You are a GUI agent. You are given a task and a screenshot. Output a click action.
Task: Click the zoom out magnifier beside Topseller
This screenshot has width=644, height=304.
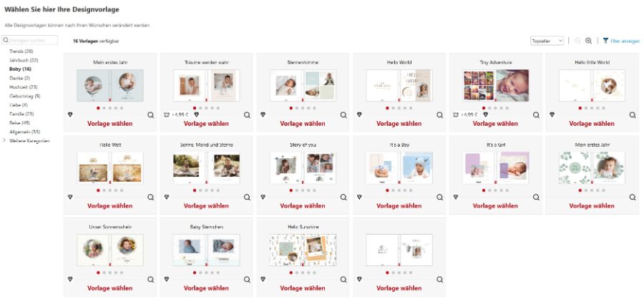pos(577,41)
